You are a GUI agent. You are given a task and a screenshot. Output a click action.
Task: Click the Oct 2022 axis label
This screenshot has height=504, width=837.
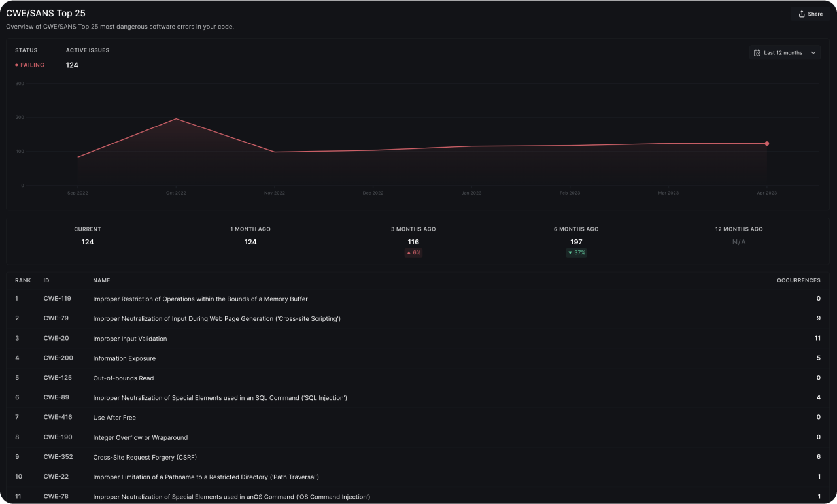pos(176,193)
